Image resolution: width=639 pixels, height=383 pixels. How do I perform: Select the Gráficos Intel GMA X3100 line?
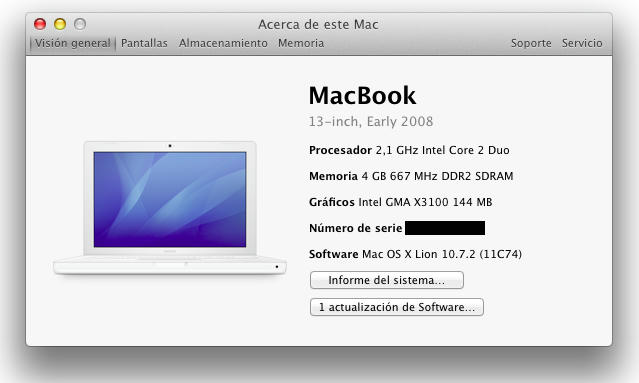point(401,202)
